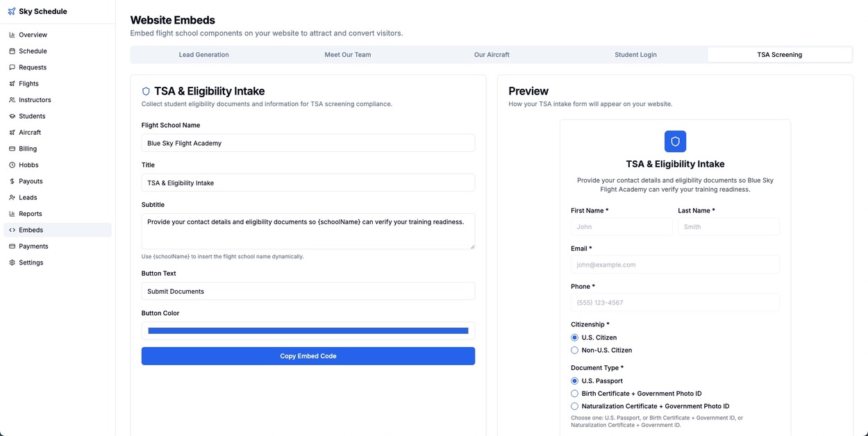The image size is (868, 436).
Task: Click the Overview chart icon in sidebar
Action: pos(12,35)
